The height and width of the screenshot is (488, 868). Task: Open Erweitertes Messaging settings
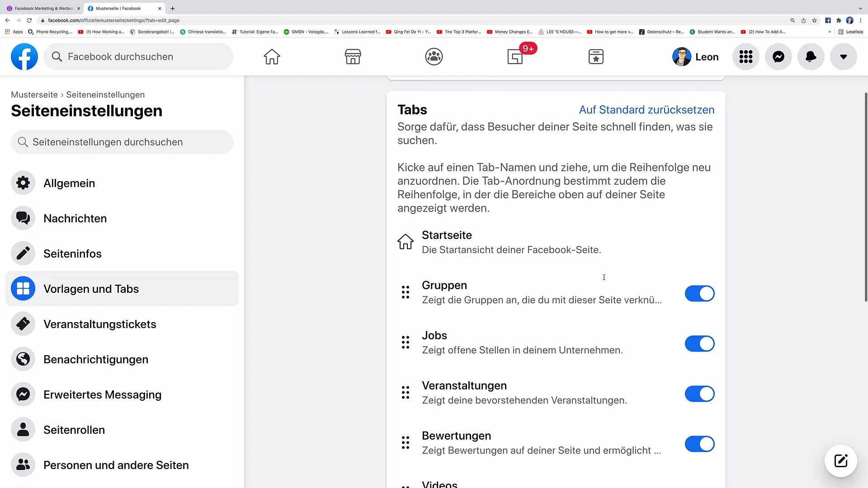point(122,394)
